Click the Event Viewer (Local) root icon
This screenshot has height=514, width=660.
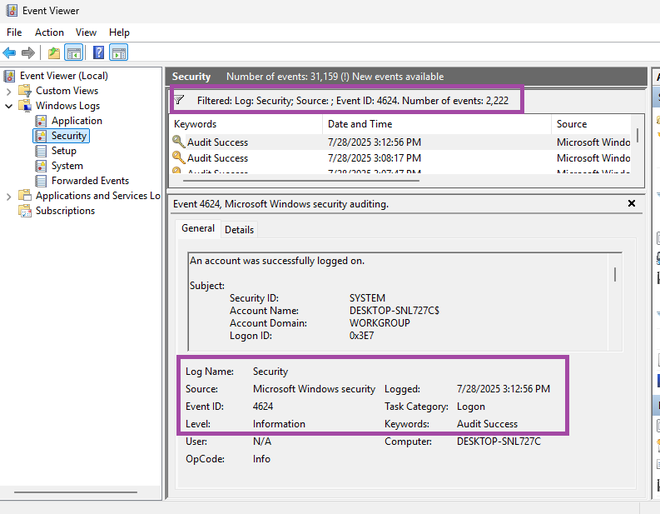[10, 76]
